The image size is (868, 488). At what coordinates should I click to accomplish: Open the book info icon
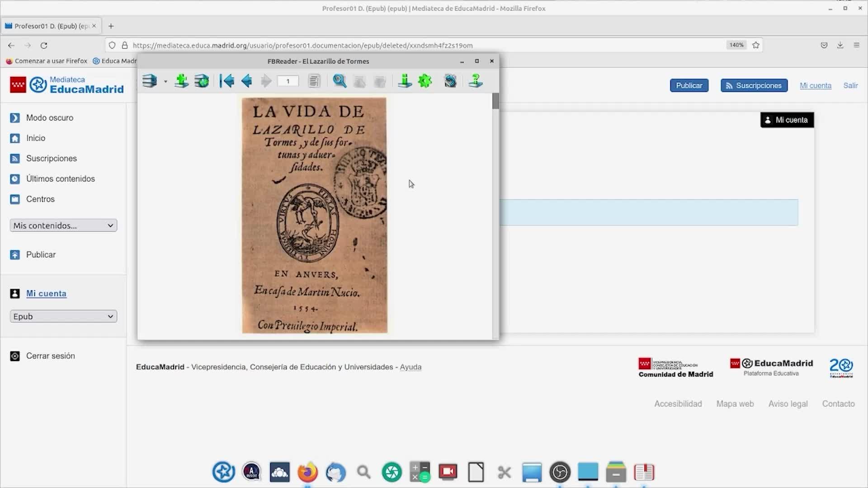[405, 81]
